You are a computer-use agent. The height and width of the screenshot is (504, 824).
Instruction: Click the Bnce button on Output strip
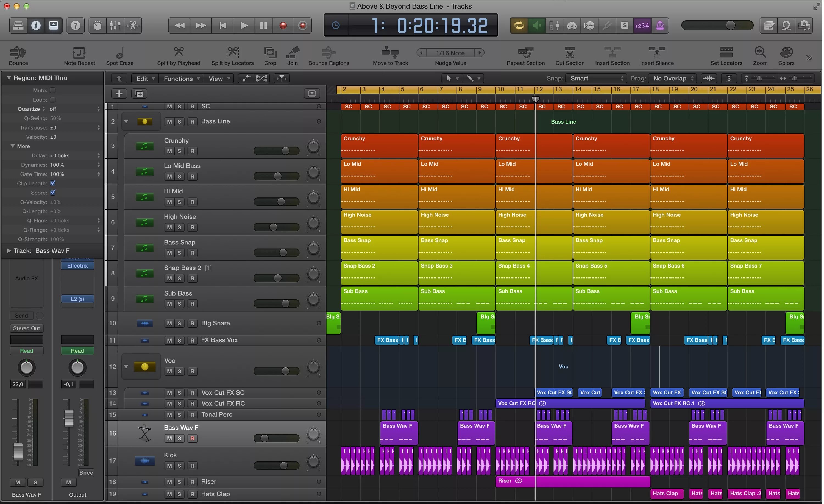pyautogui.click(x=86, y=473)
